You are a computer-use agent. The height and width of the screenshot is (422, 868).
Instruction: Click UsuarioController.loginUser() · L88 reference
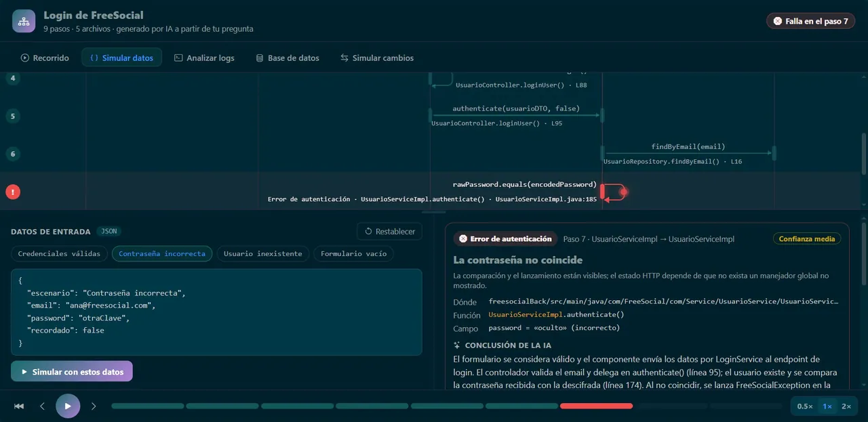pyautogui.click(x=521, y=85)
